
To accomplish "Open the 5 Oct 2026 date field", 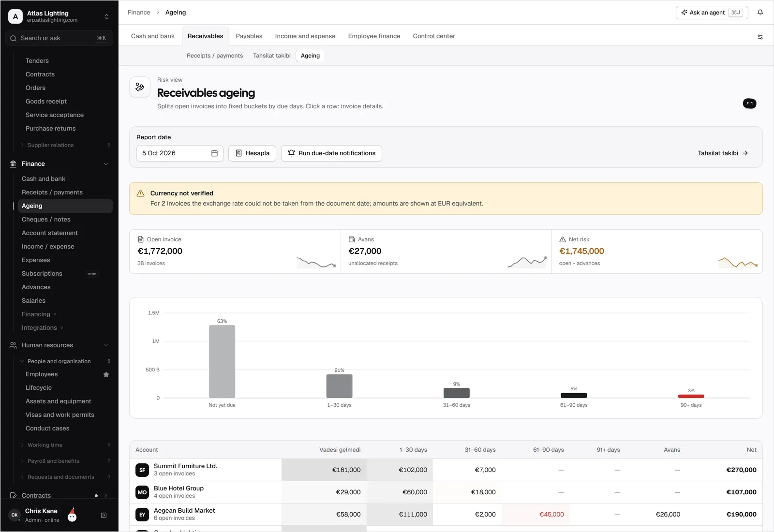I will [x=180, y=153].
